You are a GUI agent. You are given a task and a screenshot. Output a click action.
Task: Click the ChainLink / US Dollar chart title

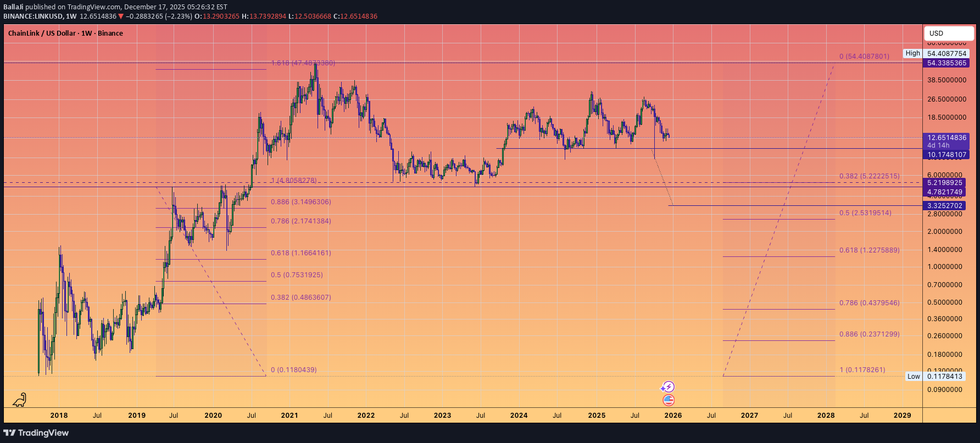[x=65, y=33]
